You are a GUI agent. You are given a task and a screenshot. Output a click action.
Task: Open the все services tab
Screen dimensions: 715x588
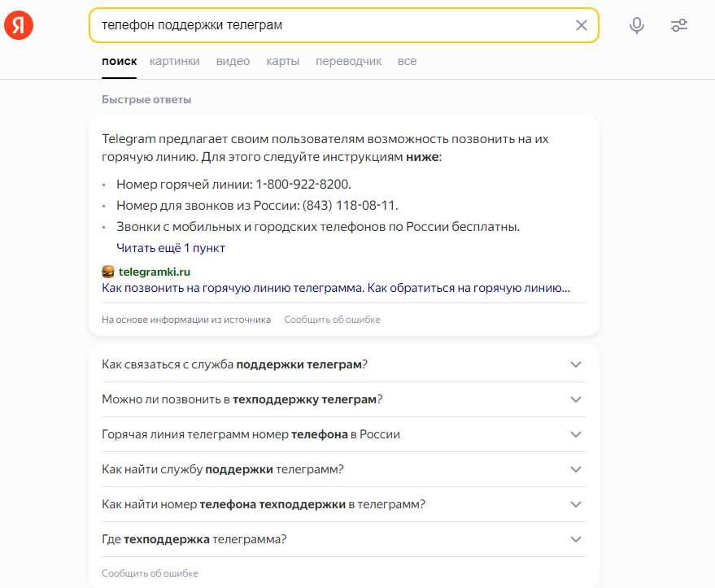click(407, 61)
